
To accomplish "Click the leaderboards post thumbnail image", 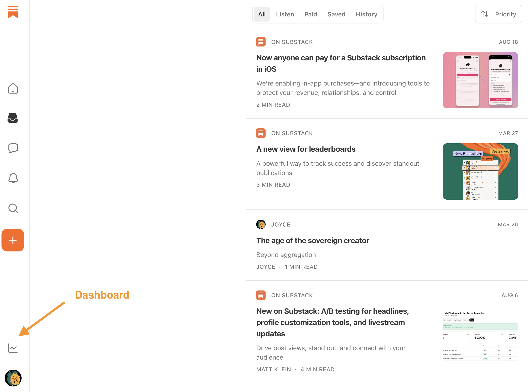I will 480,171.
